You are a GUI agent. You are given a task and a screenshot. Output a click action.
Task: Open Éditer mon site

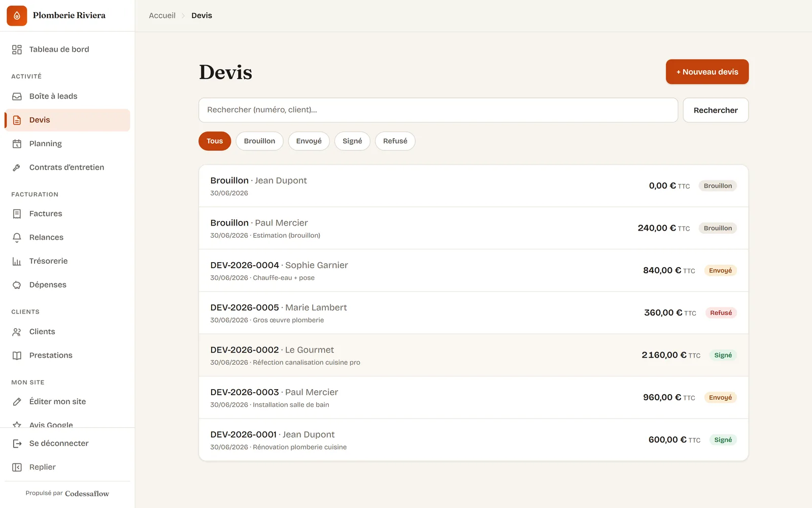tap(67, 402)
